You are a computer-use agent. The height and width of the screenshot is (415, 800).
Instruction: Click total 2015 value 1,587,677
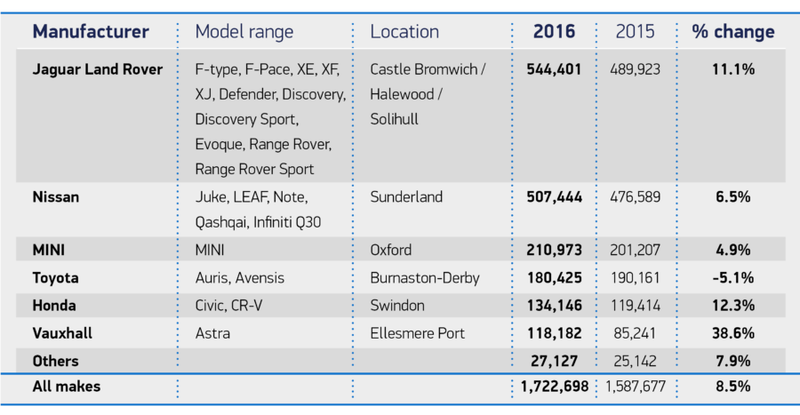pos(635,387)
